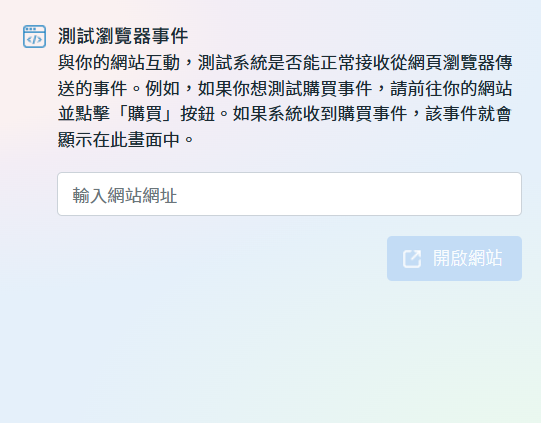Click the 測試瀏覽器事件 heading

click(123, 36)
